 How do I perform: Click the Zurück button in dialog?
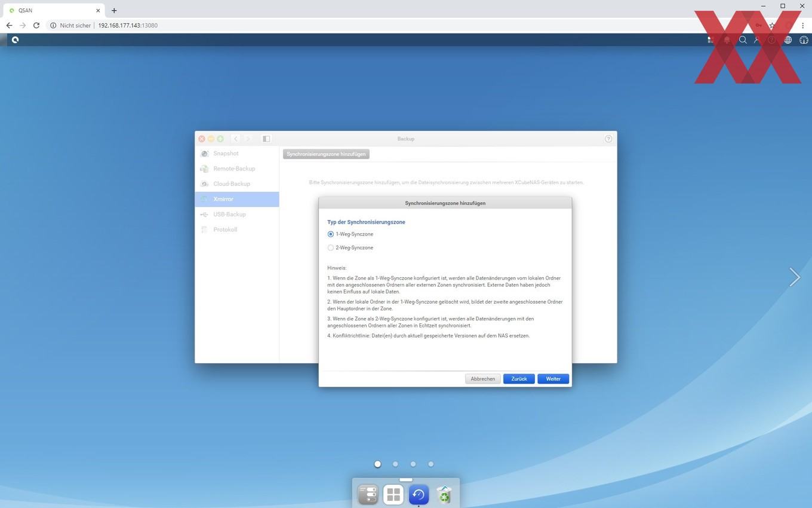point(519,379)
